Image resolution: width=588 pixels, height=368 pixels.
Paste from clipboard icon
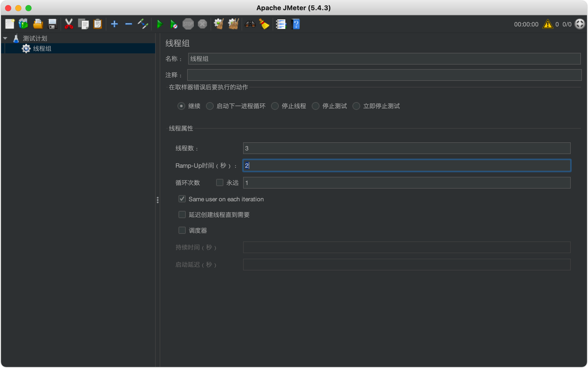tap(98, 24)
